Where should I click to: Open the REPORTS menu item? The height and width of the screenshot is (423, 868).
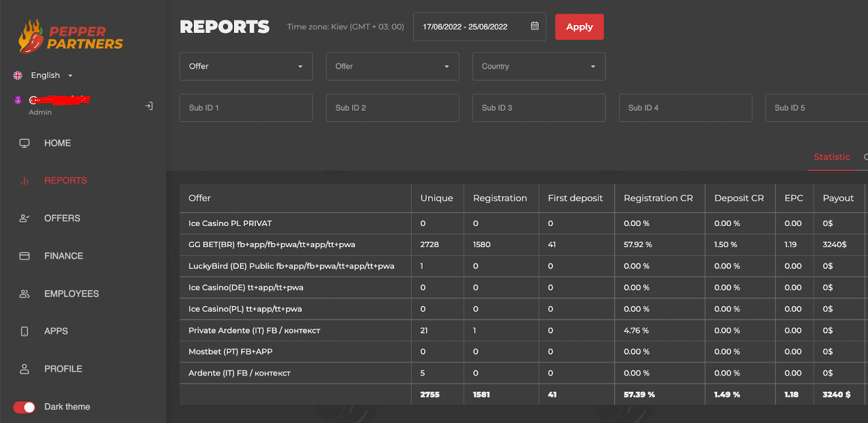(x=66, y=181)
